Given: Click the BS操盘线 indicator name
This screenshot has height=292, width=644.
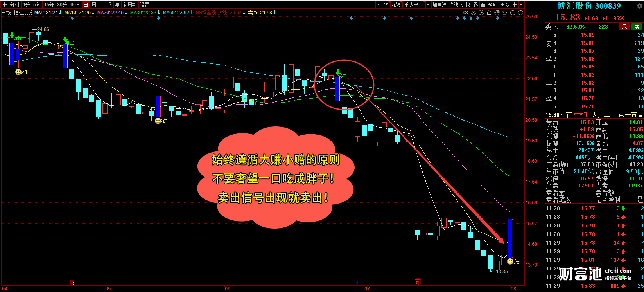Looking at the screenshot, I should (x=206, y=13).
